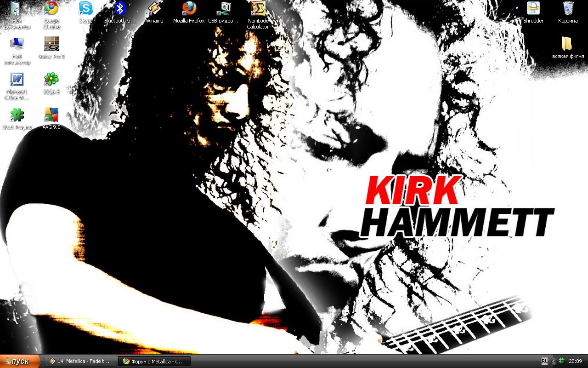Click the Microsoft Office Word shortcut
This screenshot has width=588, height=368.
(17, 80)
